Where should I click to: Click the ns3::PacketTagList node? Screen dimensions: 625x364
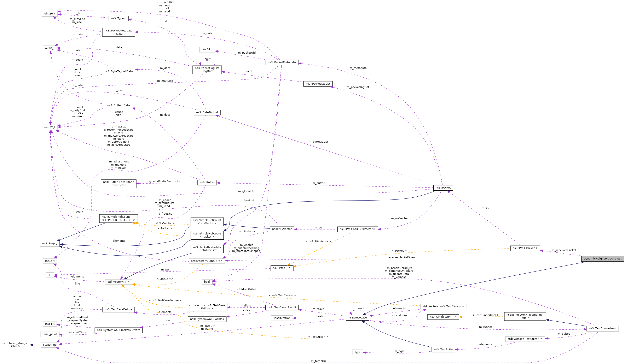[x=318, y=84]
